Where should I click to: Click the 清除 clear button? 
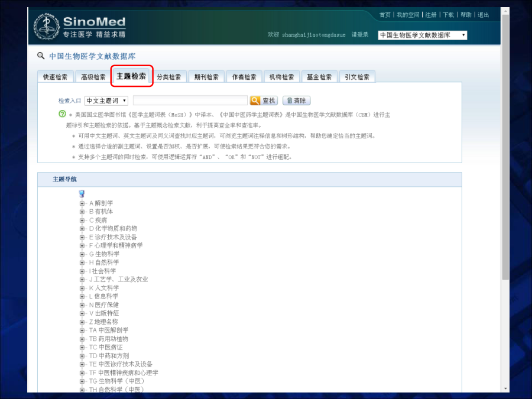coord(296,100)
